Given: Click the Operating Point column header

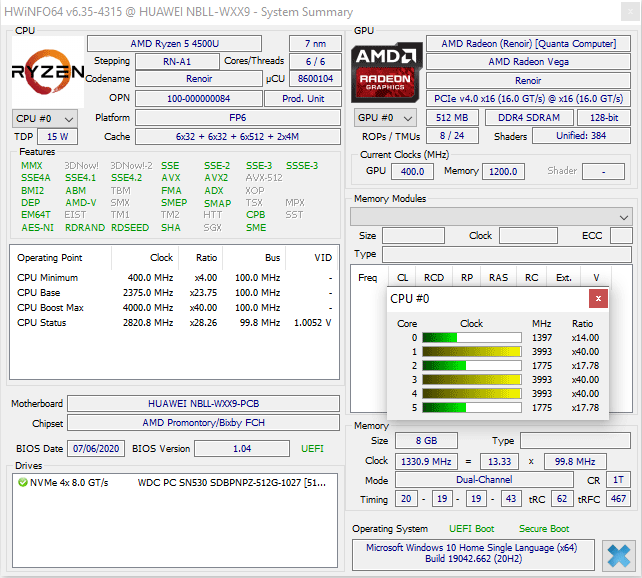Looking at the screenshot, I should point(50,258).
